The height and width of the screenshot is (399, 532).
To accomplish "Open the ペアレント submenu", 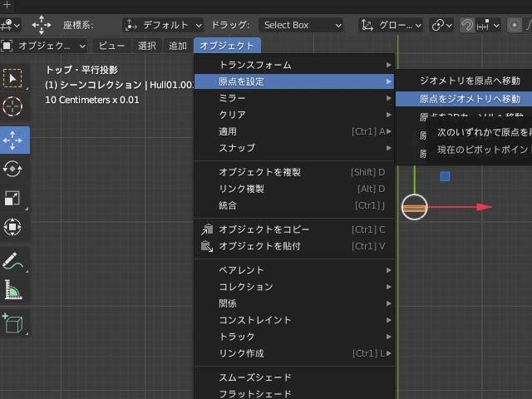I will click(x=294, y=270).
